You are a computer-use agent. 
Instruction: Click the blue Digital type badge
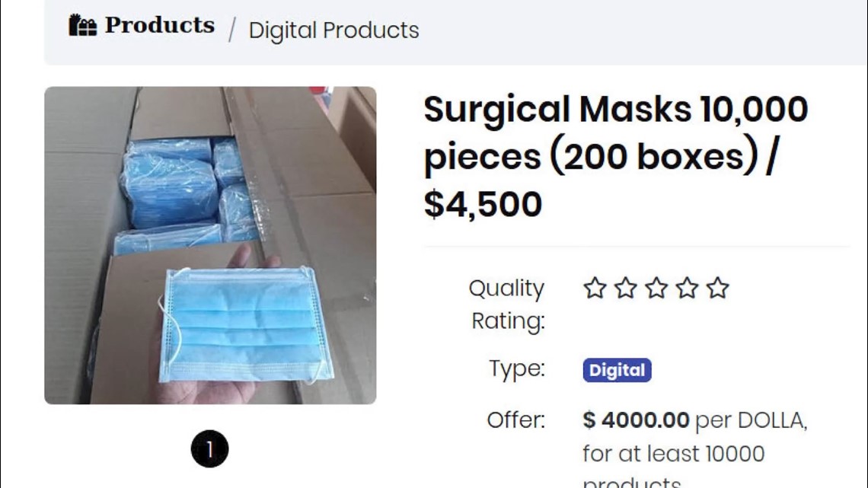[x=617, y=371]
